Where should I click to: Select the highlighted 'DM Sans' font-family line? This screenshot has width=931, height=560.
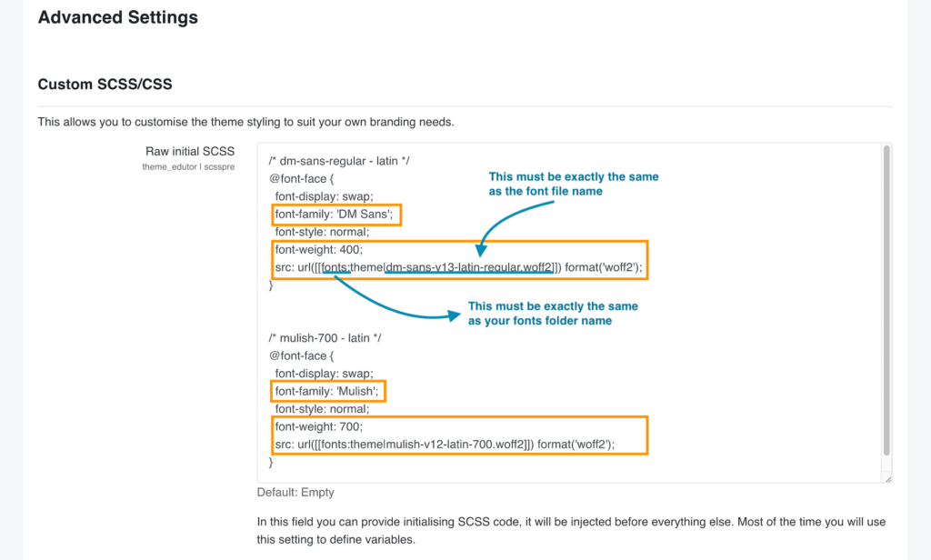(336, 215)
